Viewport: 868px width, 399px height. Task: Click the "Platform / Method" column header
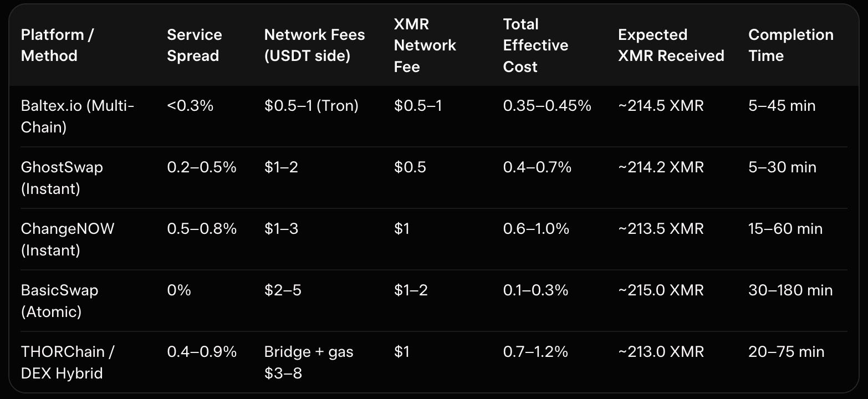pyautogui.click(x=57, y=45)
